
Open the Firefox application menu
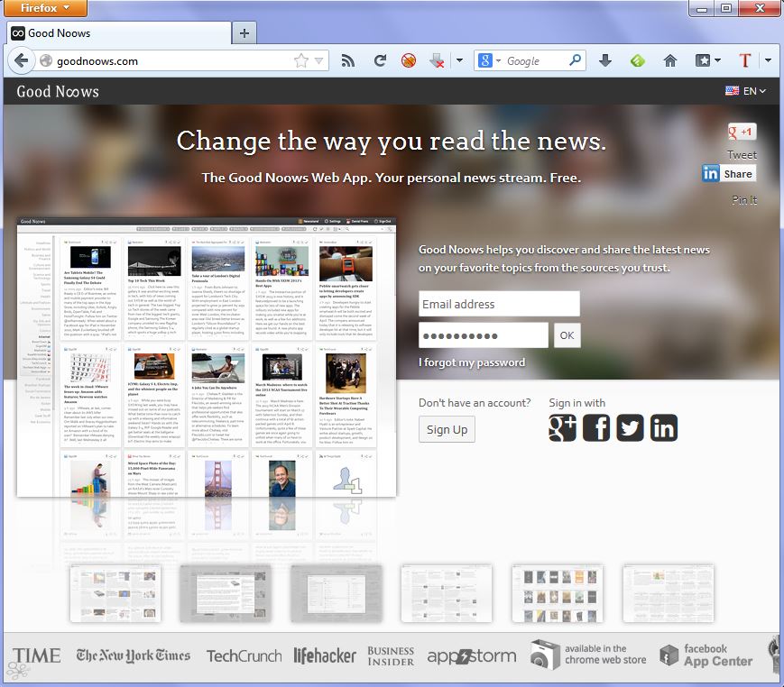(x=45, y=8)
